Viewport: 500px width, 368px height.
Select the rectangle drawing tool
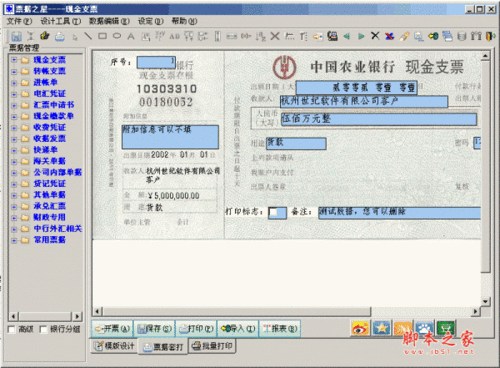(102, 36)
